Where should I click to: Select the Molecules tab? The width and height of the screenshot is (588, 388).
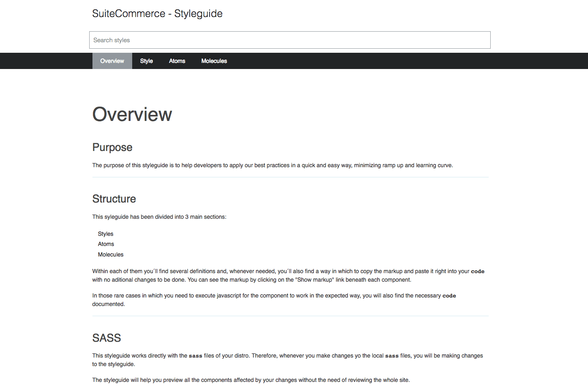click(x=214, y=61)
